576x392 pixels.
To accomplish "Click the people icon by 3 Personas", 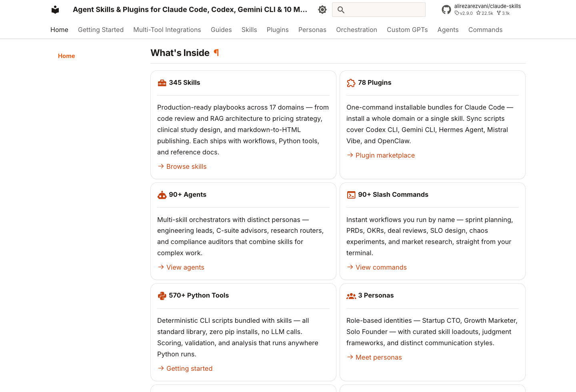I will coord(351,296).
